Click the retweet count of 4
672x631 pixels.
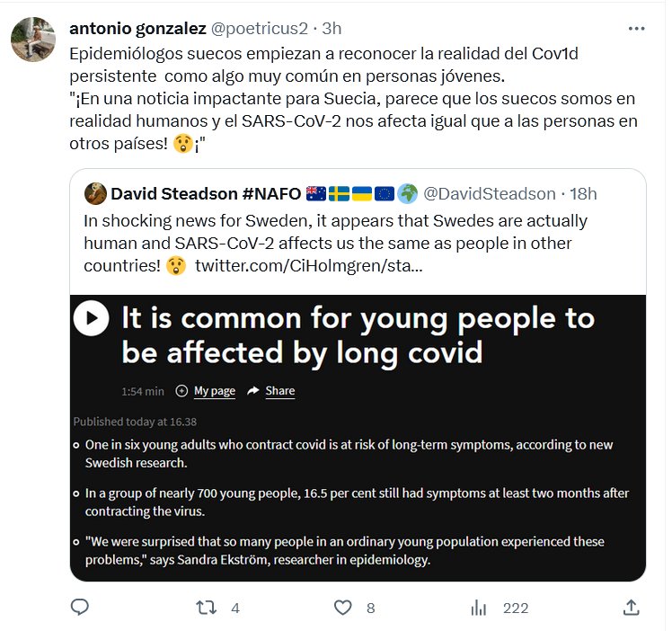[x=234, y=609]
